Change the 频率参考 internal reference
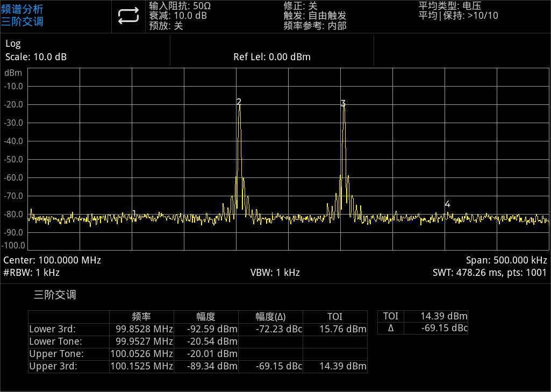 (314, 25)
